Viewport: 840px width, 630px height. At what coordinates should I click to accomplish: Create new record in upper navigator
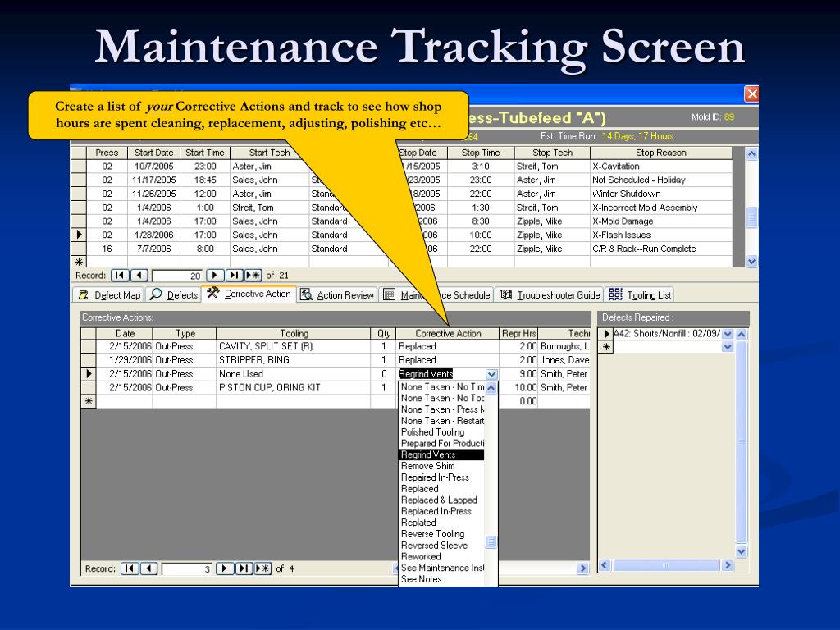pos(253,276)
